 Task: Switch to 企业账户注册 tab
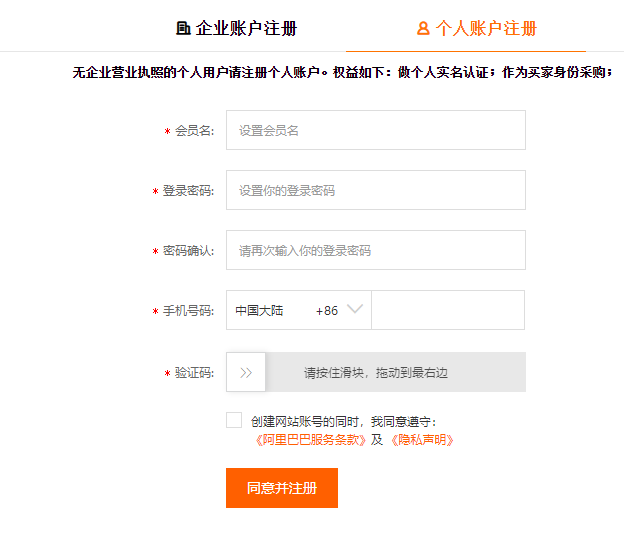point(236,28)
